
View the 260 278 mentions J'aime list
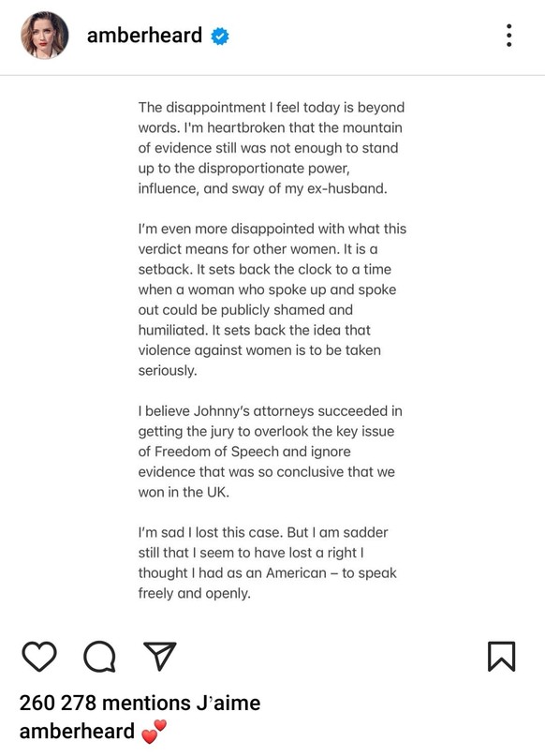click(140, 703)
